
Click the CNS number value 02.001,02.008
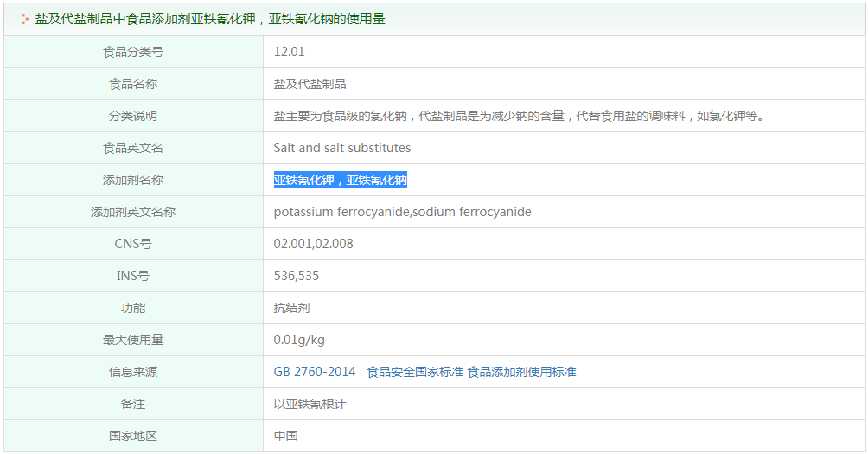[313, 244]
